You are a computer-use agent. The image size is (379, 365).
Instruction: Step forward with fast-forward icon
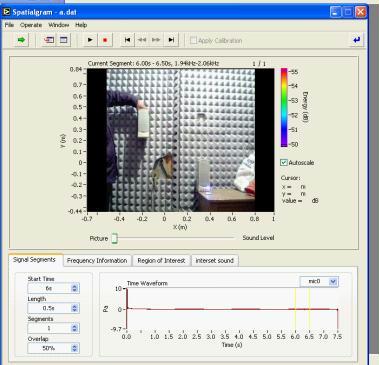click(x=156, y=40)
